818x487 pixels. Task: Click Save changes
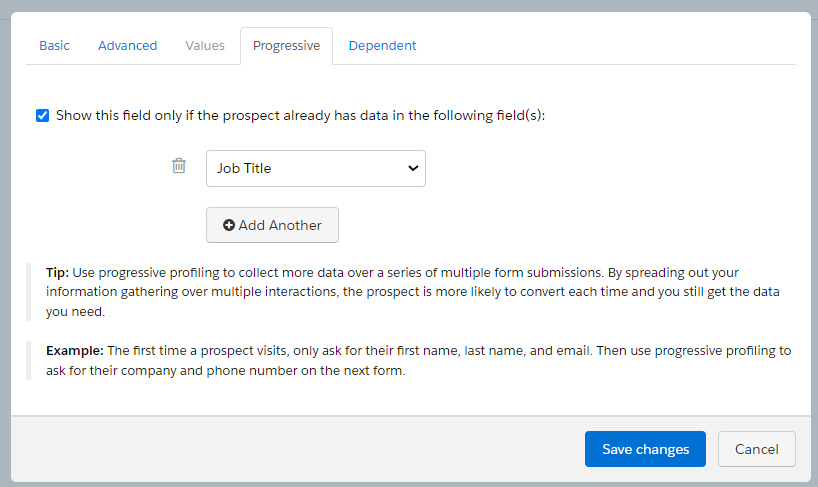[x=645, y=449]
